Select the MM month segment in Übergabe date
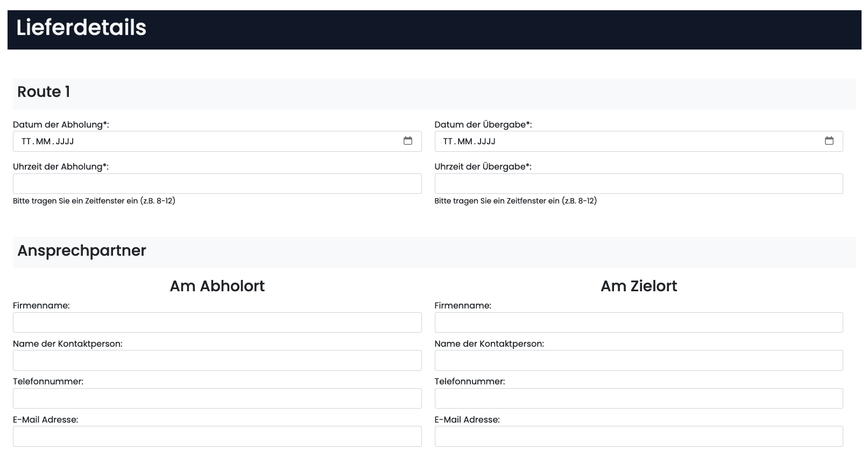Image resolution: width=868 pixels, height=456 pixels. 464,142
